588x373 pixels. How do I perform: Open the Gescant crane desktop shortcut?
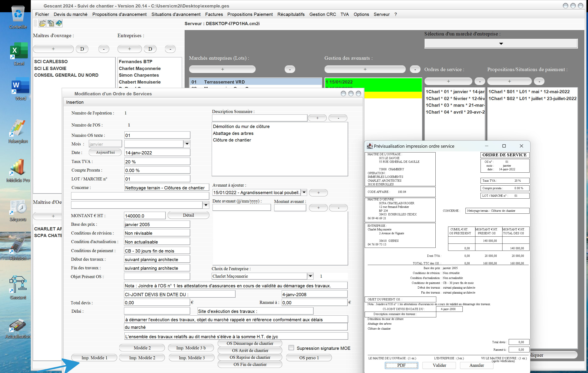18,287
